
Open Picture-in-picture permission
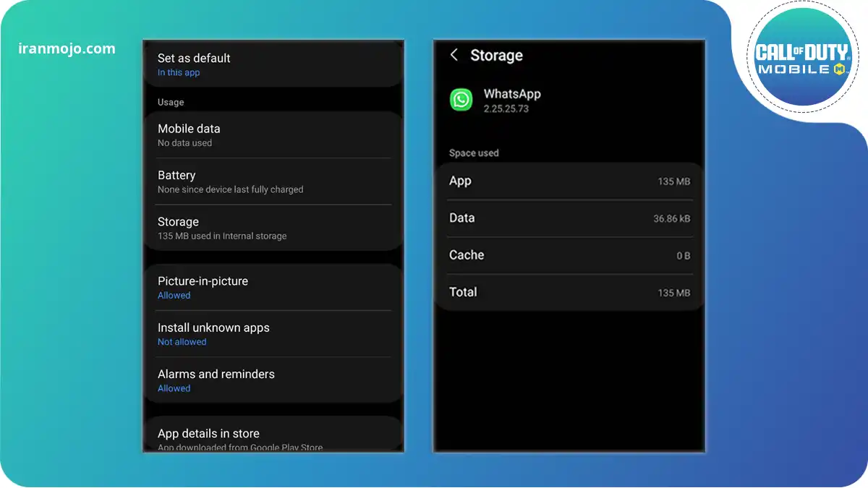click(x=273, y=287)
